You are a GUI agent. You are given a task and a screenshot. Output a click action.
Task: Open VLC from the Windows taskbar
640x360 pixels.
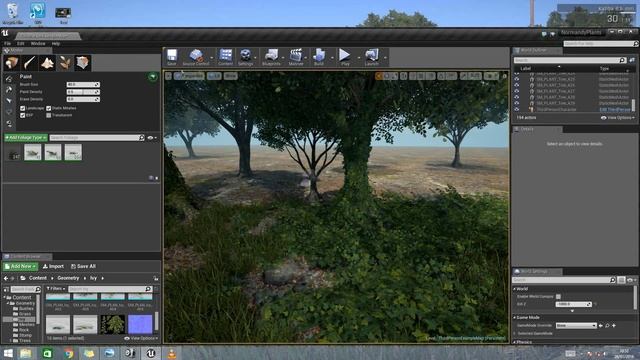[172, 353]
